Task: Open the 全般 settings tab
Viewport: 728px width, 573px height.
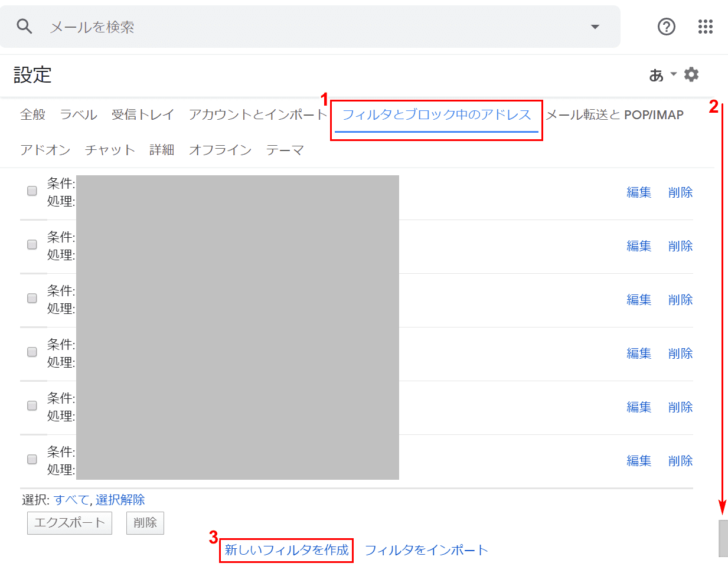Action: [33, 114]
